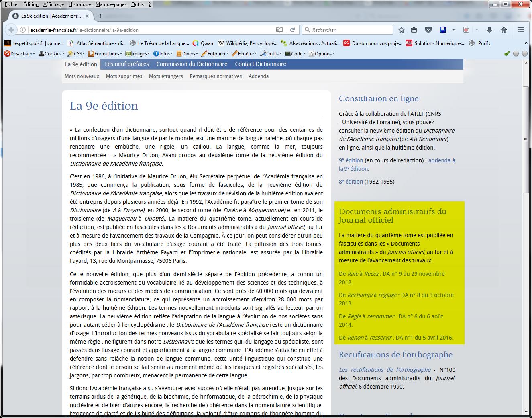Click the green checkmark validation status icon
Screen dimensions: 532x418
[x=507, y=54]
